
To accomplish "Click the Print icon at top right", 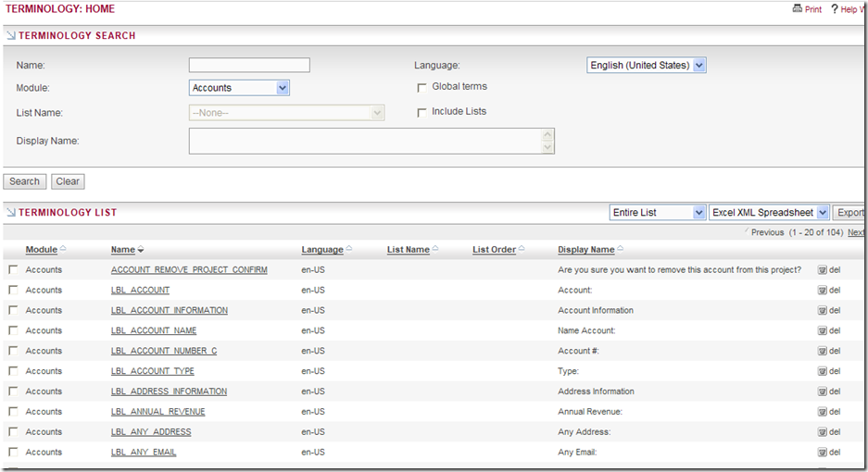I will coord(798,9).
